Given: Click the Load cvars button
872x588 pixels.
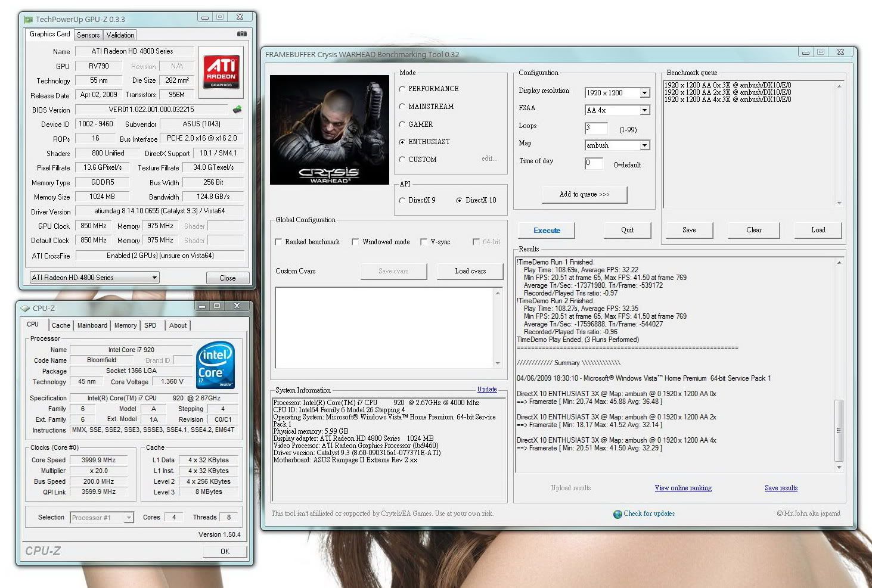Looking at the screenshot, I should point(470,271).
